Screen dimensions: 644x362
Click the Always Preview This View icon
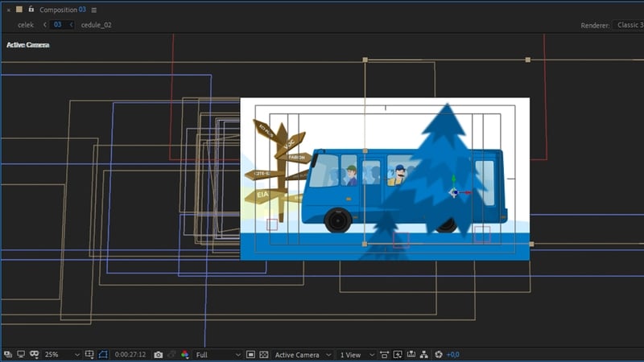[x=7, y=355]
